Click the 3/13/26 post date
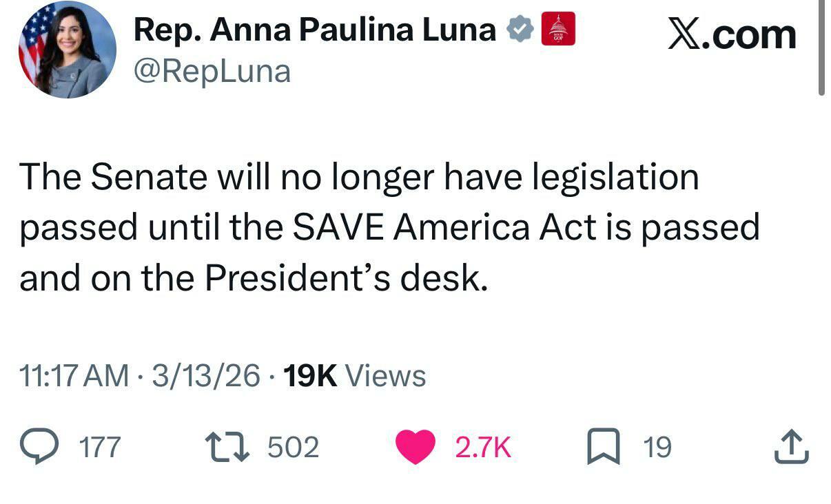 (x=206, y=376)
